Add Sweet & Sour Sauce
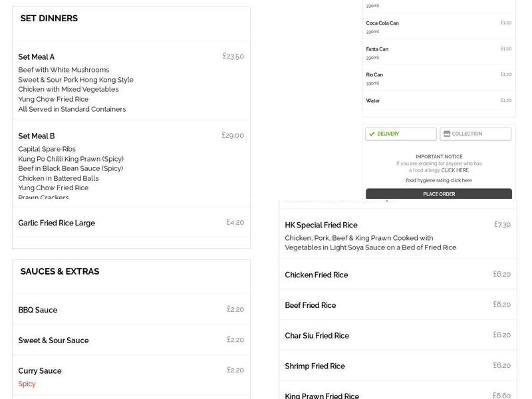 pos(131,340)
